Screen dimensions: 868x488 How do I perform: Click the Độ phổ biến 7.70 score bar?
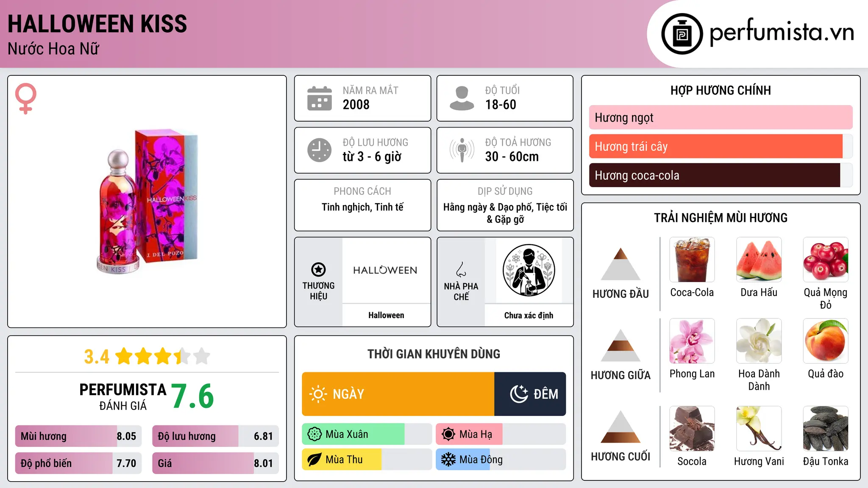[78, 463]
